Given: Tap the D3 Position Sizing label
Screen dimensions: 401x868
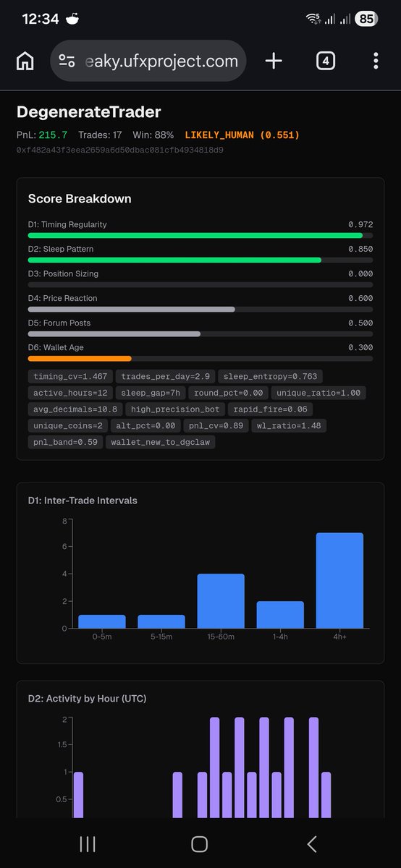Looking at the screenshot, I should pos(63,273).
